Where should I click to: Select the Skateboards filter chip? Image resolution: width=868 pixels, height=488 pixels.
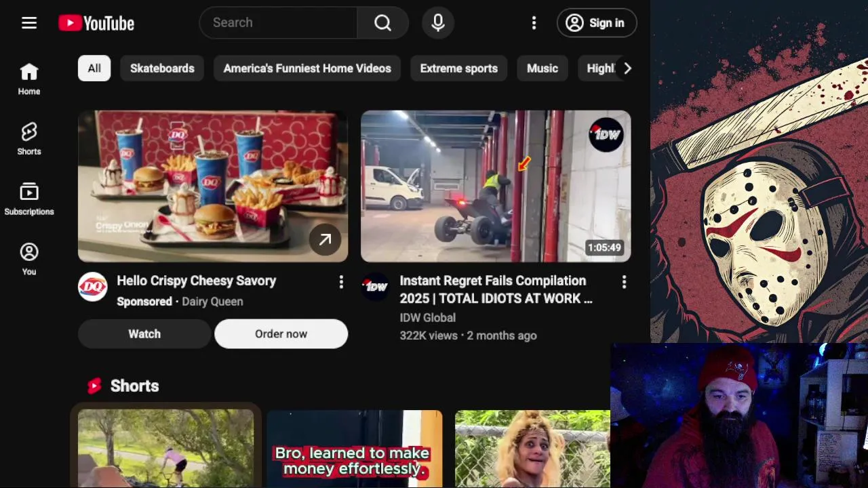coord(162,68)
